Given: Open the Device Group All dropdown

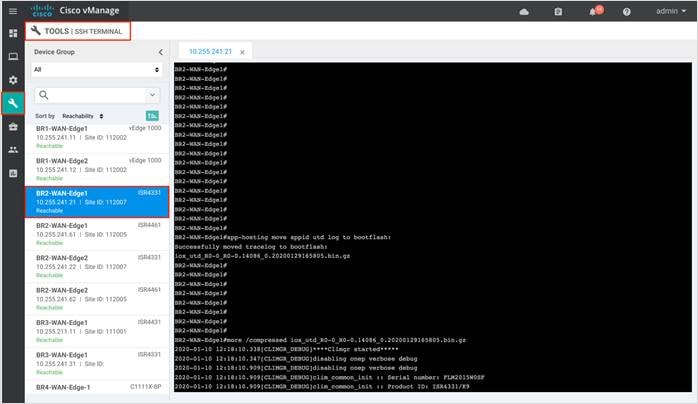Looking at the screenshot, I should [97, 69].
